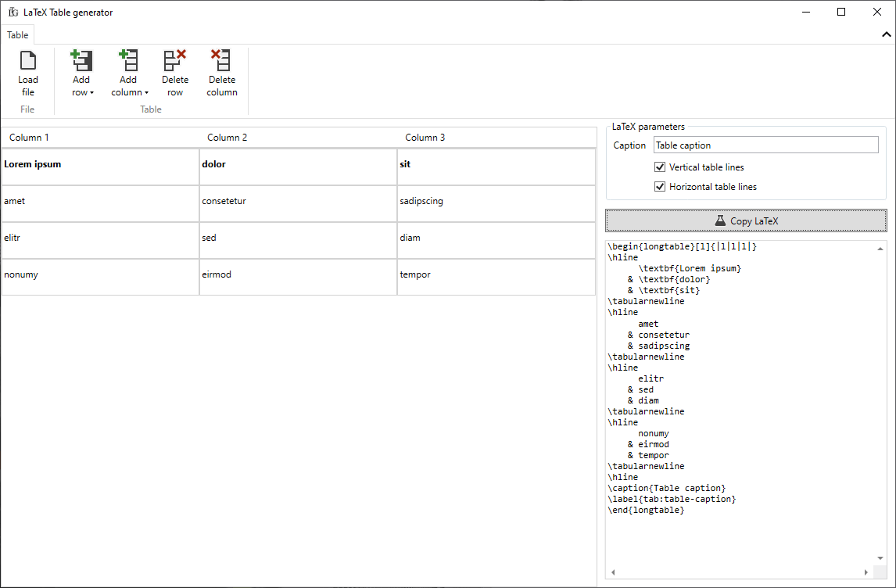The image size is (896, 588).
Task: Open the Add column dropdown arrow
Action: (x=146, y=91)
